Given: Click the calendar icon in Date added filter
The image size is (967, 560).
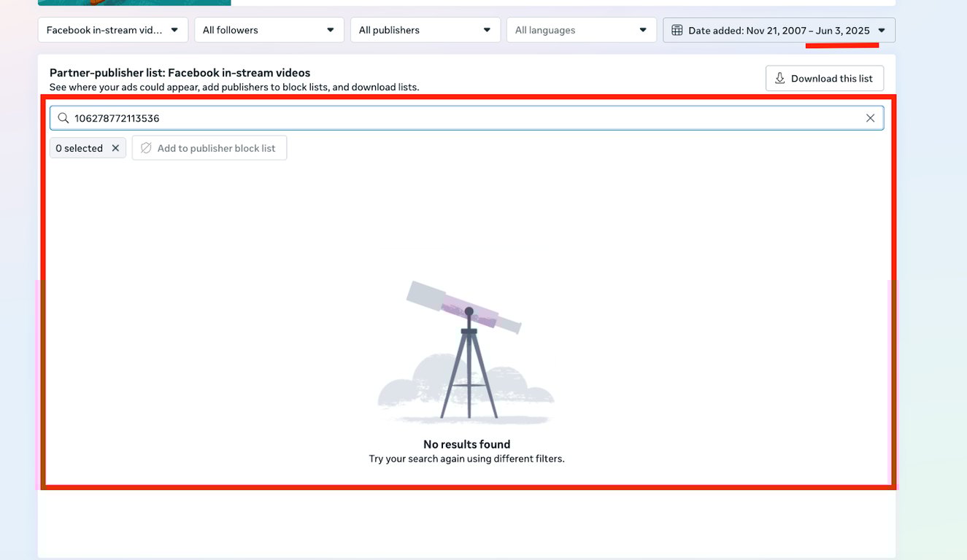Looking at the screenshot, I should pyautogui.click(x=677, y=30).
